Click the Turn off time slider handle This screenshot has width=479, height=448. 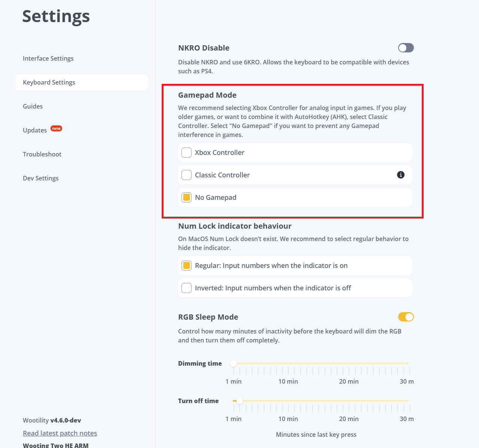pyautogui.click(x=239, y=401)
